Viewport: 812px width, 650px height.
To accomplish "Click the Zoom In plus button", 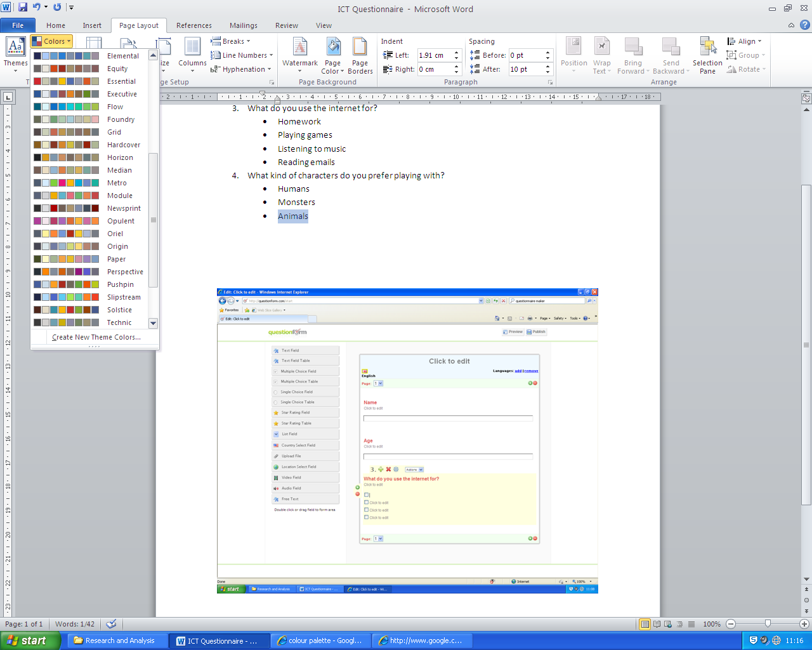I will [x=804, y=624].
